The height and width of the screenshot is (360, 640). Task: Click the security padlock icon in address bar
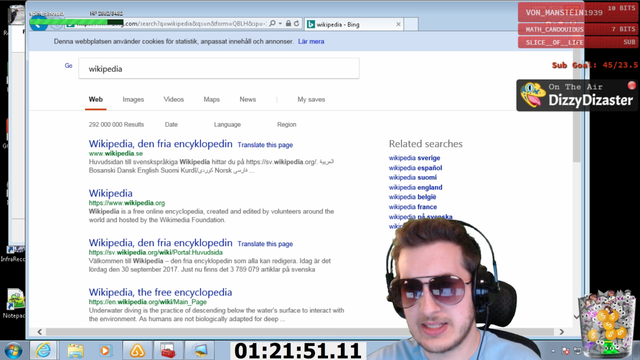click(x=288, y=24)
